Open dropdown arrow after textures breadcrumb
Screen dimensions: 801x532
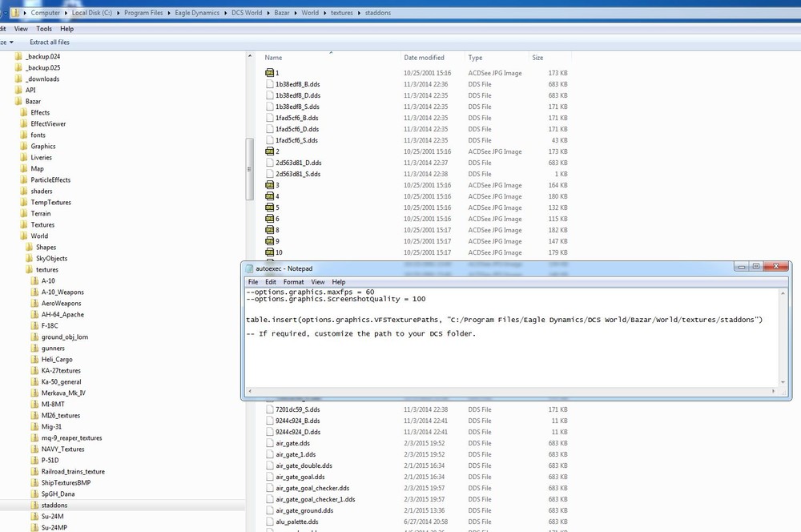coord(359,13)
